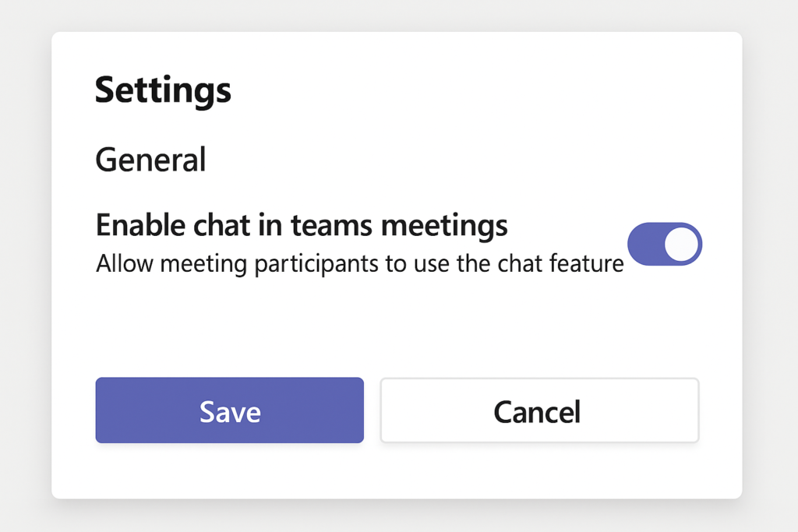Click the 'chat feature' text in the description
This screenshot has width=798, height=532.
(x=560, y=263)
